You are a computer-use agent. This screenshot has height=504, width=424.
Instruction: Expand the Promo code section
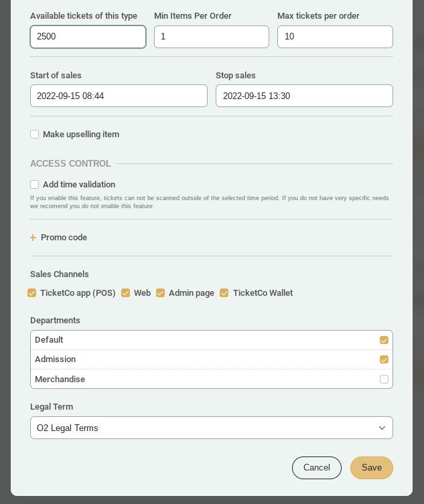tap(64, 238)
